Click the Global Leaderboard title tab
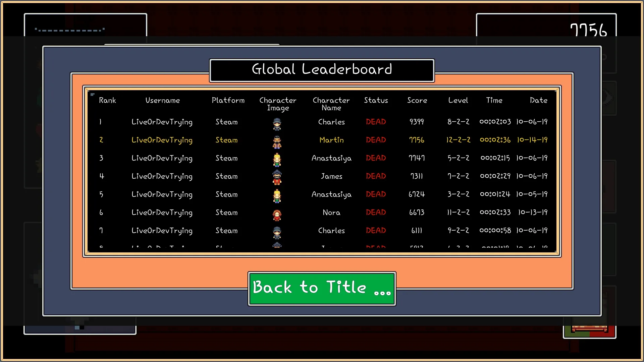The height and width of the screenshot is (362, 644). pos(322,69)
